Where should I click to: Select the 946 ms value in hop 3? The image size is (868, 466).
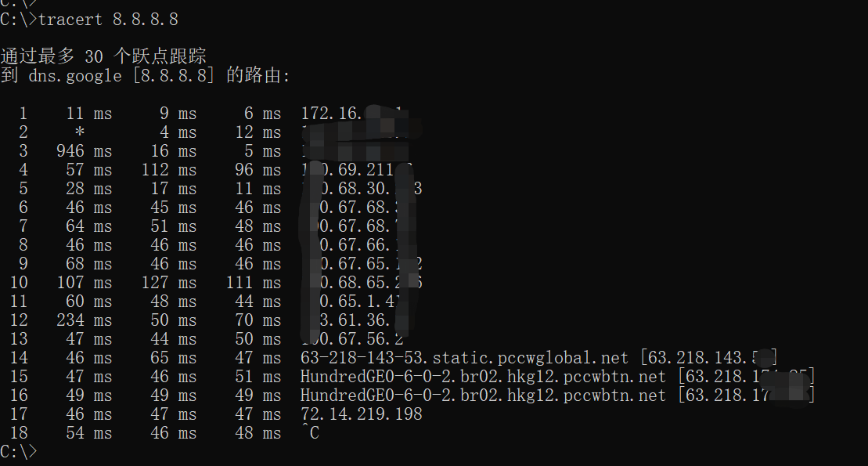[85, 150]
